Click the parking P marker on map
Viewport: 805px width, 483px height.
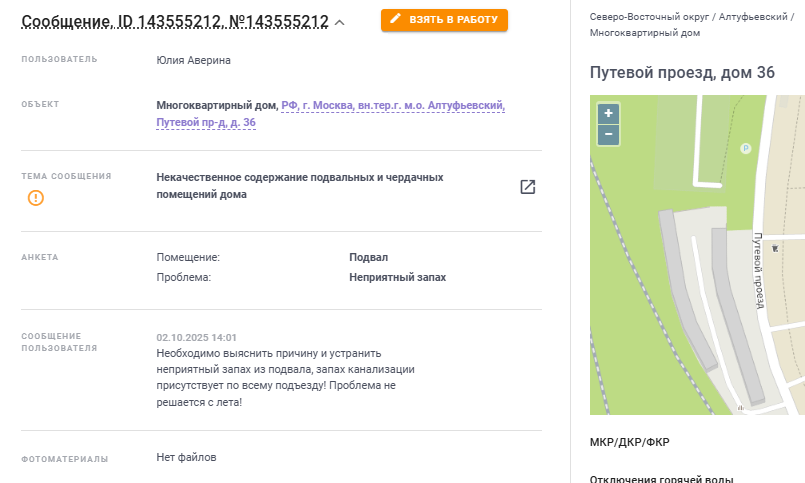745,148
